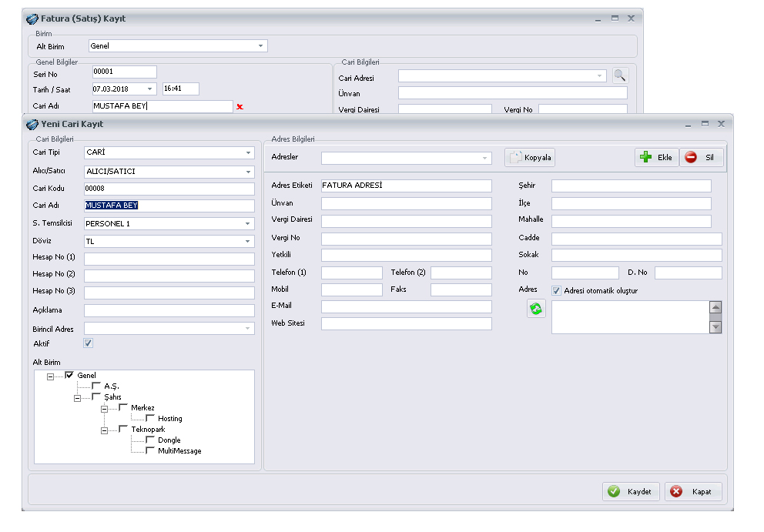Check the Hosting tree checkbox
Screen dimensions: 764x532
click(150, 418)
